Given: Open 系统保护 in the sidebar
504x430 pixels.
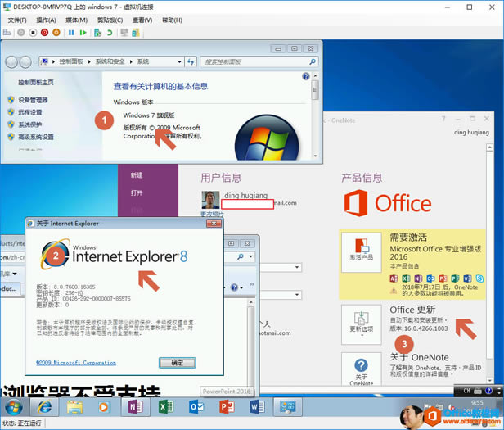Looking at the screenshot, I should click(30, 124).
